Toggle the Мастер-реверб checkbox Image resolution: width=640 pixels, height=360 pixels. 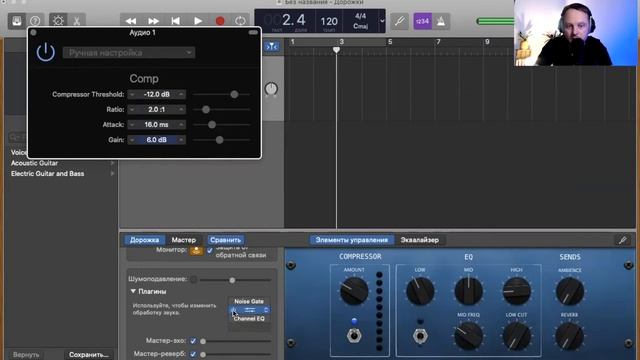pos(193,354)
